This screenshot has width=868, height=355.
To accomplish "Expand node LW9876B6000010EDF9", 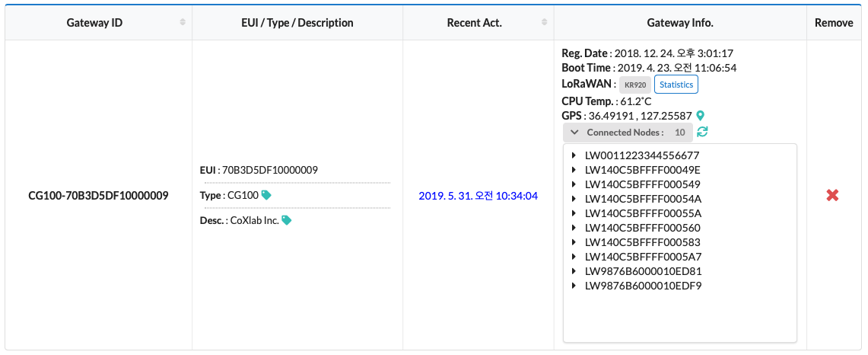I will point(574,286).
